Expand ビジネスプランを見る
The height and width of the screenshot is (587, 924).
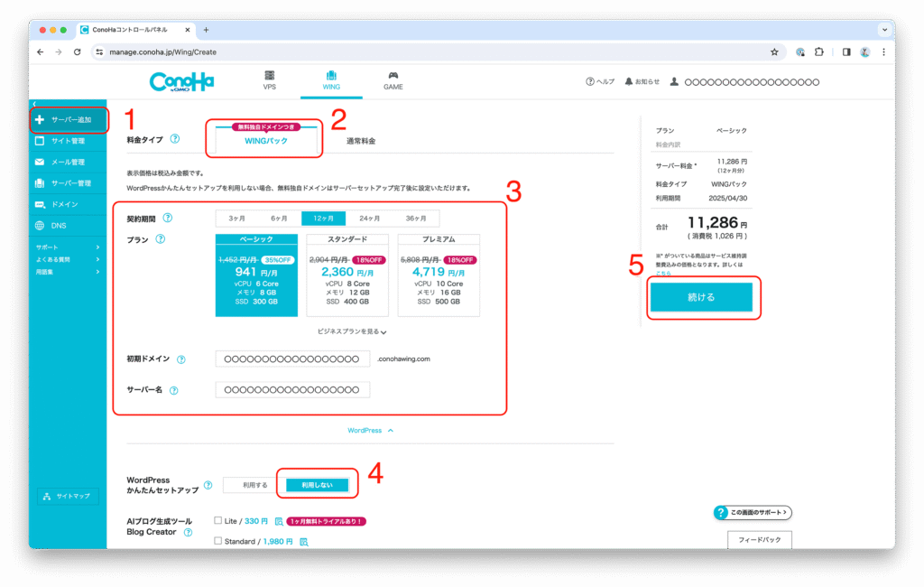[x=352, y=331]
